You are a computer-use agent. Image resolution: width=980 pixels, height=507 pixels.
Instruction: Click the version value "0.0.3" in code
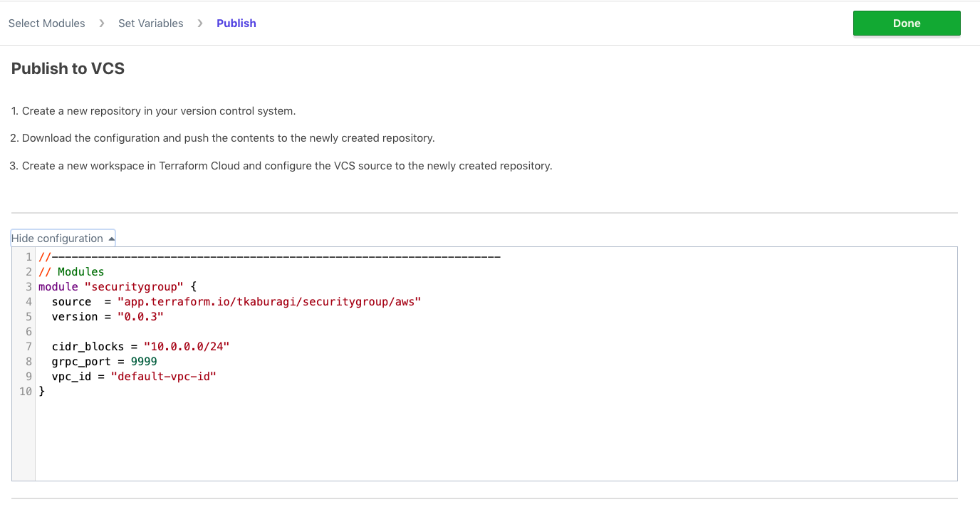[x=140, y=317]
